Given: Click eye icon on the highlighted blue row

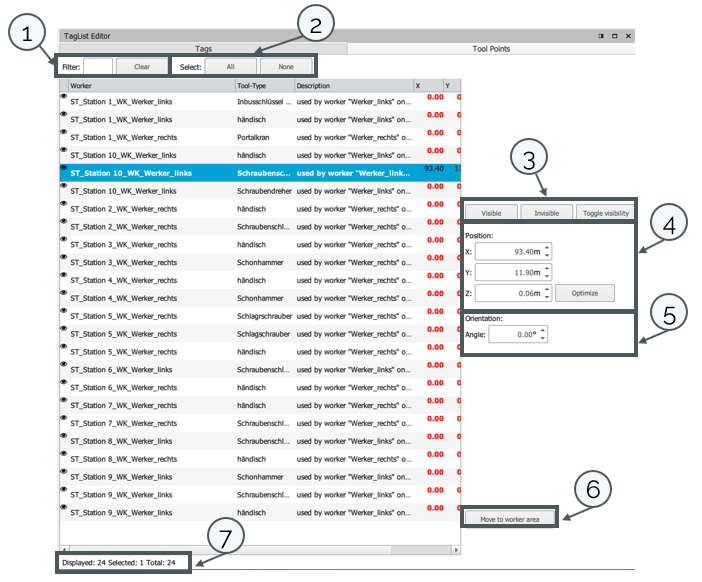Looking at the screenshot, I should coord(64,167).
